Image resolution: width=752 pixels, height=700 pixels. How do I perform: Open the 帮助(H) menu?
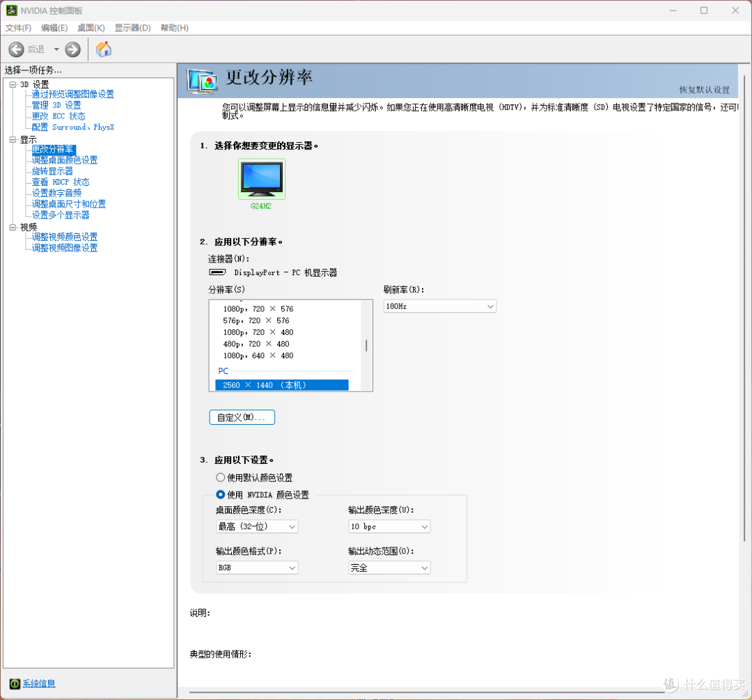click(x=174, y=28)
